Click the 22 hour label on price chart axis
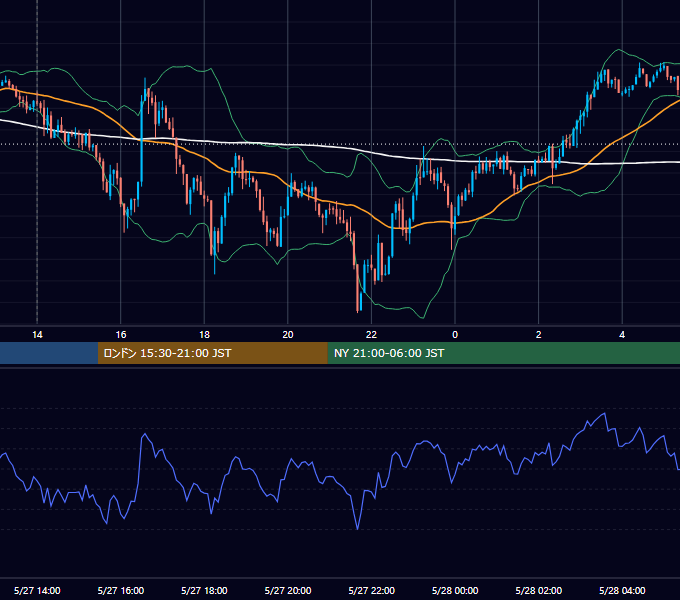 point(371,335)
